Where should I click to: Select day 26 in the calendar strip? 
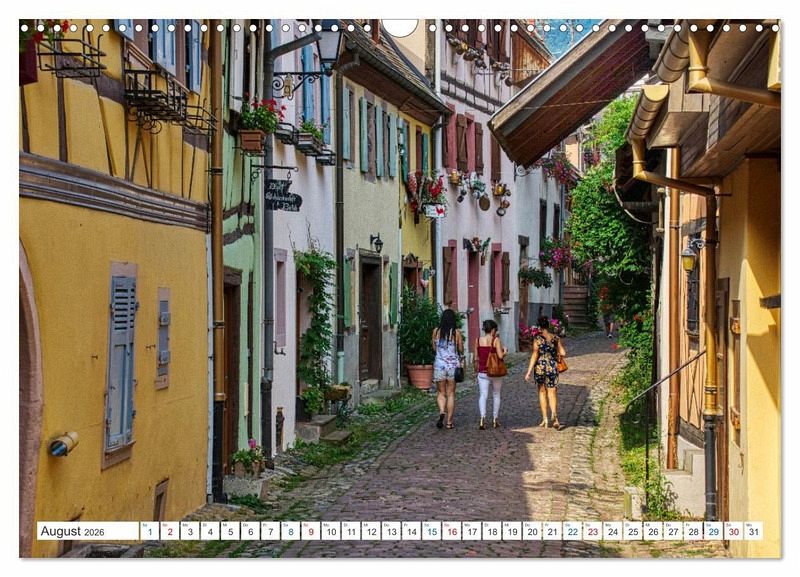[654, 531]
